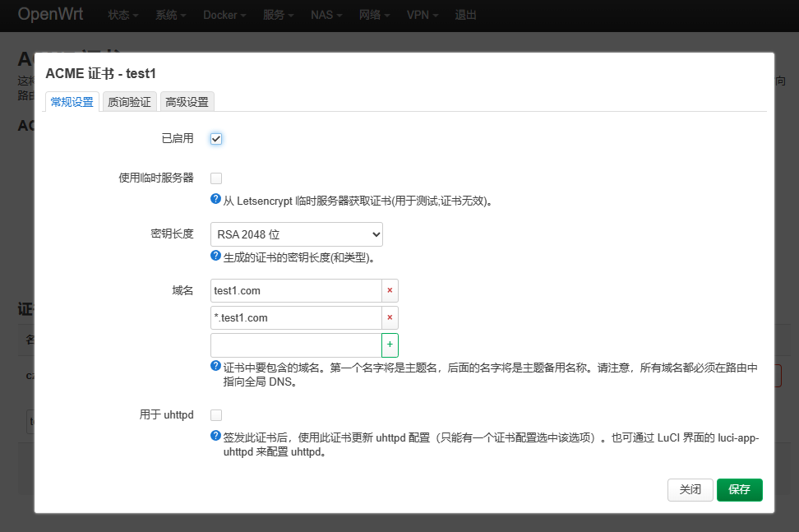Open the Docker dropdown menu
Image resolution: width=799 pixels, height=532 pixels.
(x=224, y=16)
